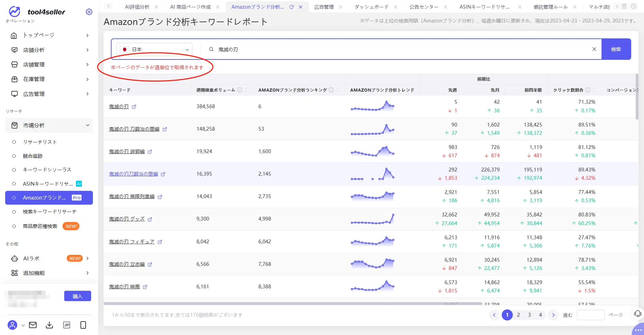Open external link icon for 鬼滅の刃 遊郭編
644x335 pixels.
[150, 152]
